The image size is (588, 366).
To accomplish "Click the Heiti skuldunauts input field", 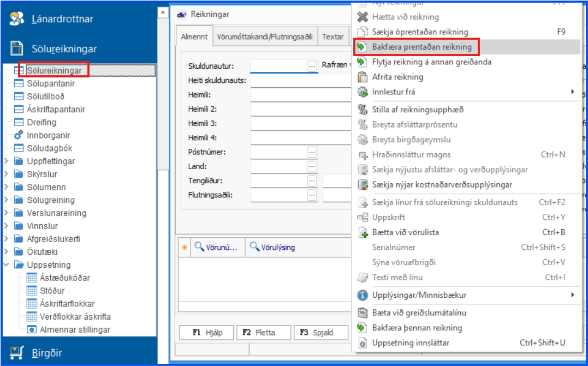I will point(299,81).
